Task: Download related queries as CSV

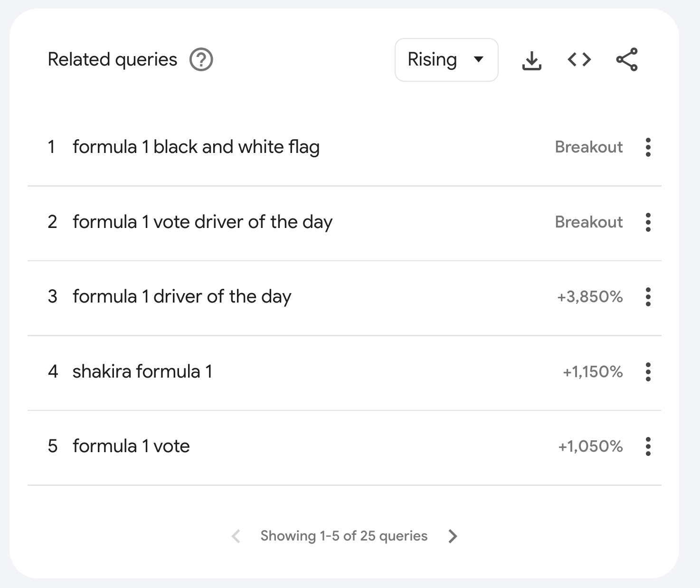Action: pos(531,60)
